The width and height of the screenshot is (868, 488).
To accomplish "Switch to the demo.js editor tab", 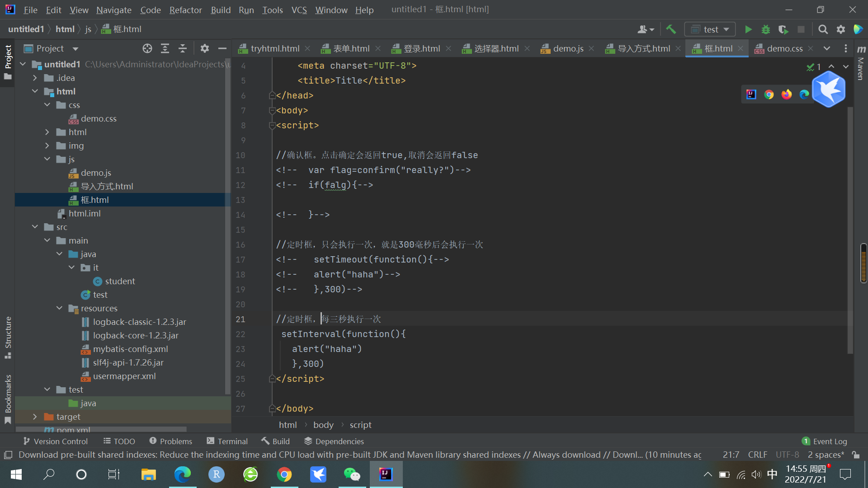I will click(568, 48).
